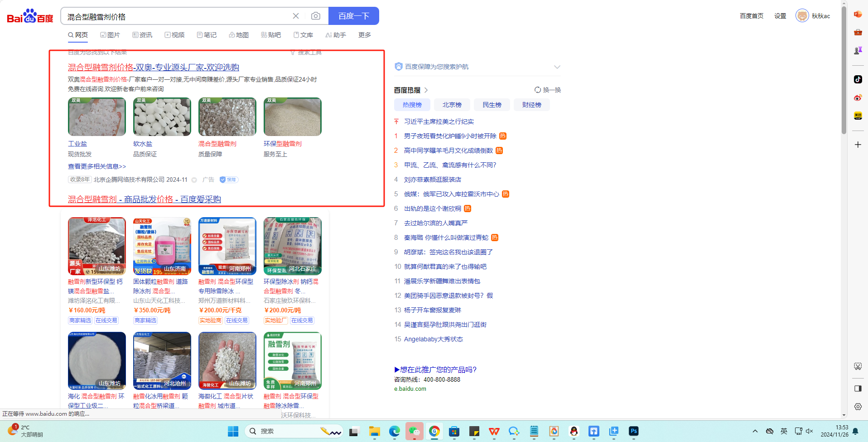
Task: Toggle the sidebar panel layout icon
Action: pyautogui.click(x=858, y=389)
